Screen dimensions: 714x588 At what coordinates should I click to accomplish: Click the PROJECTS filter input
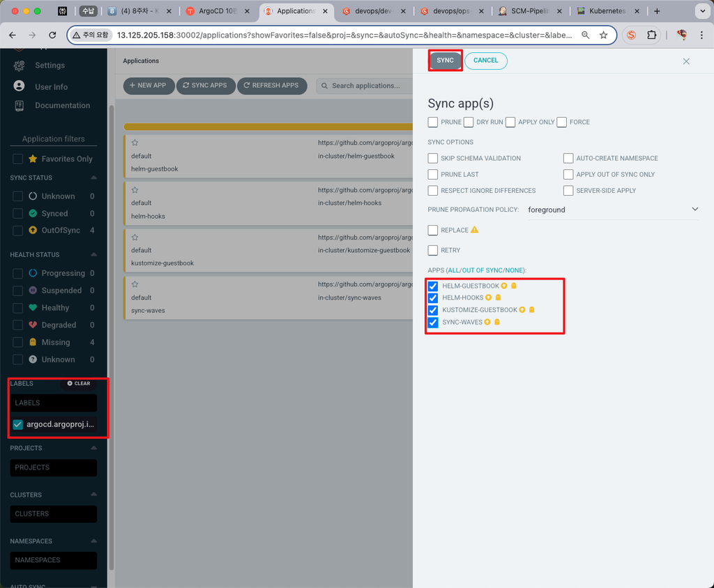pyautogui.click(x=53, y=468)
